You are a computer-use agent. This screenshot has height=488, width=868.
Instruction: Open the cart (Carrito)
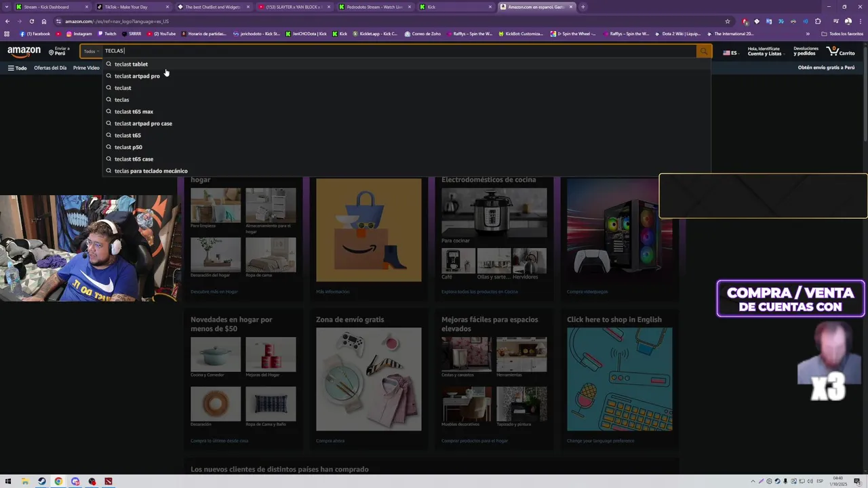point(841,52)
